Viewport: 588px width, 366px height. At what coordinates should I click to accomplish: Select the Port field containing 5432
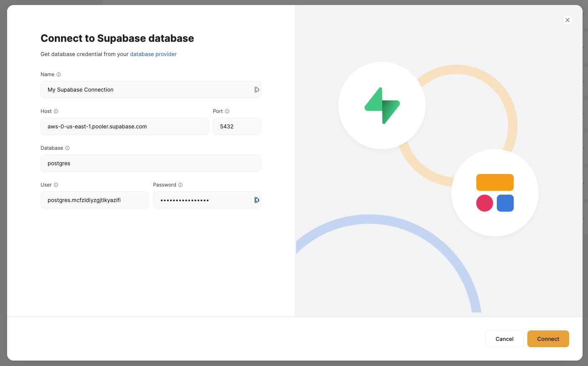coord(237,126)
